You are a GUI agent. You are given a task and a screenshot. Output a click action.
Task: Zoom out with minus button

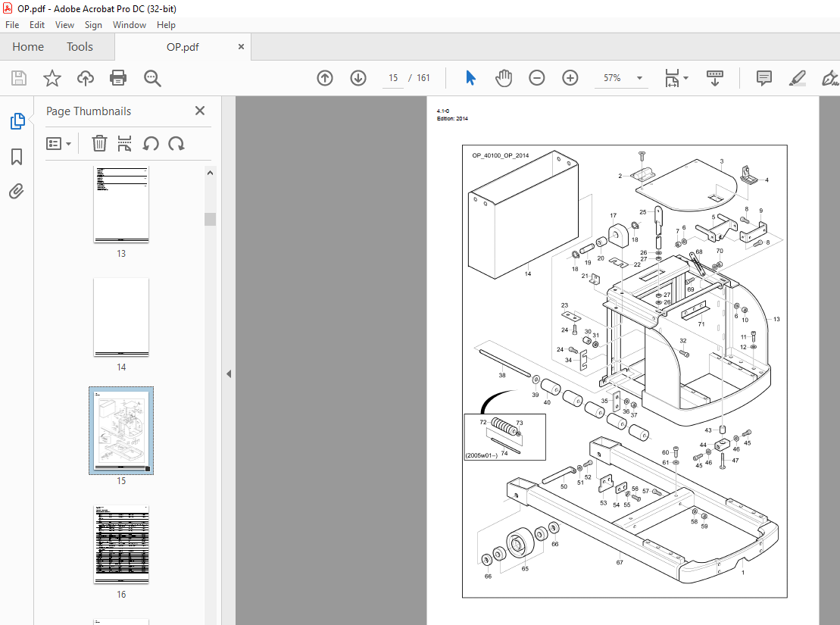point(536,78)
